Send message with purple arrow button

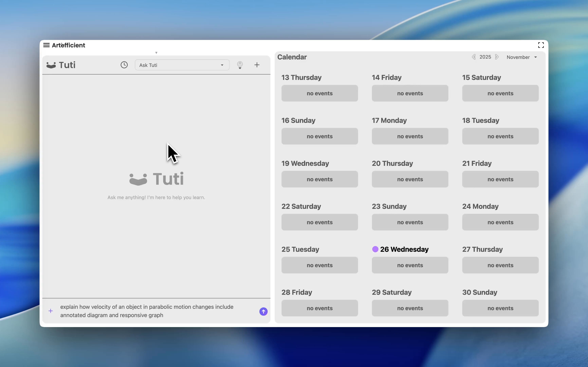pyautogui.click(x=263, y=311)
